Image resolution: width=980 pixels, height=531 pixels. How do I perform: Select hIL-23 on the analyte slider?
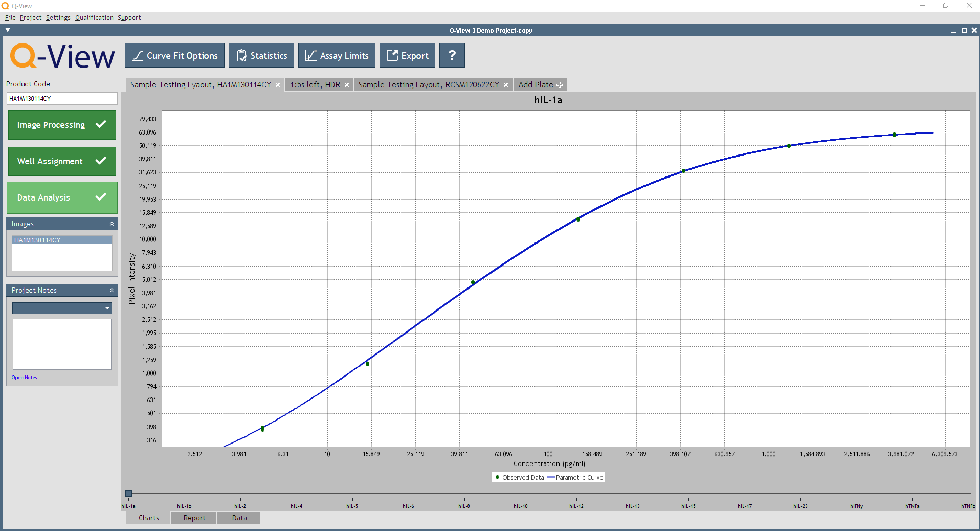click(800, 506)
